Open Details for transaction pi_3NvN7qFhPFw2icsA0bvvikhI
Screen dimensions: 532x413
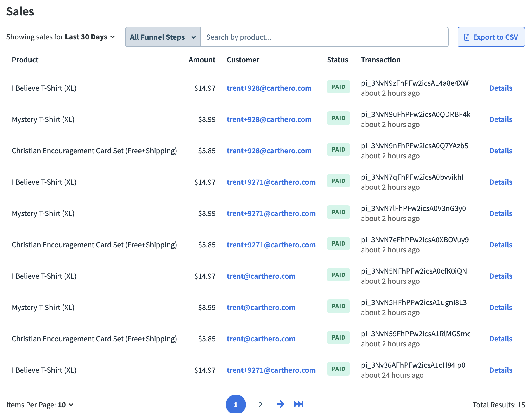coord(501,182)
